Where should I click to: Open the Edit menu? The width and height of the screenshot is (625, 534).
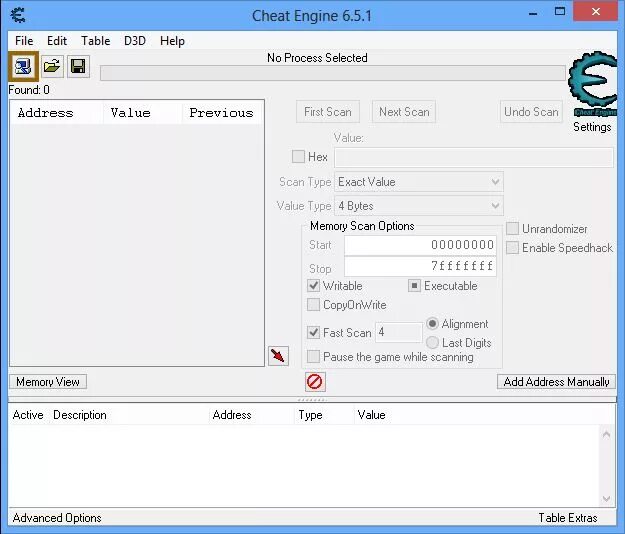click(57, 41)
